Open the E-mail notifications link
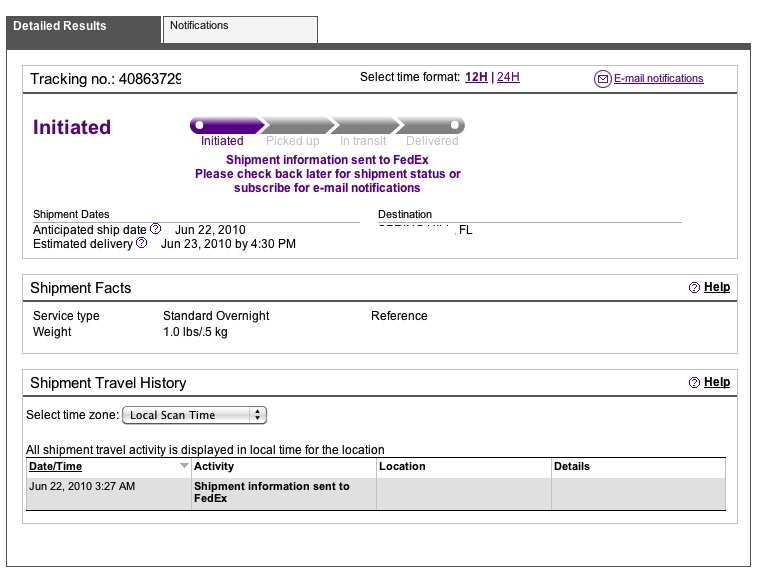The image size is (759, 587). click(x=658, y=78)
